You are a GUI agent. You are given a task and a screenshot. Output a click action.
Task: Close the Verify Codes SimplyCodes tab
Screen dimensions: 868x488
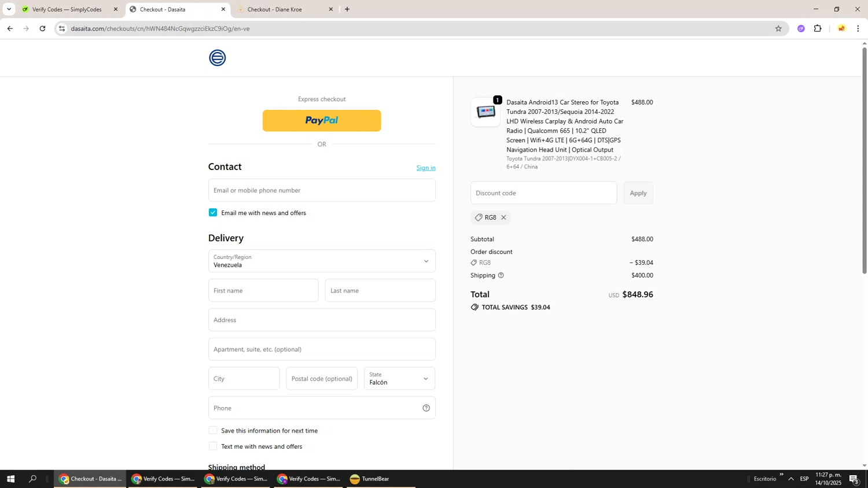(115, 9)
